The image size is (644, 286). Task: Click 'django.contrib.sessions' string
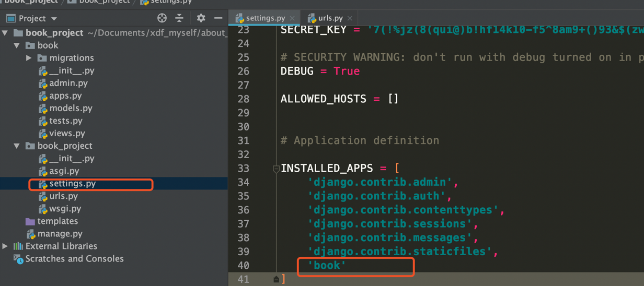coord(390,223)
